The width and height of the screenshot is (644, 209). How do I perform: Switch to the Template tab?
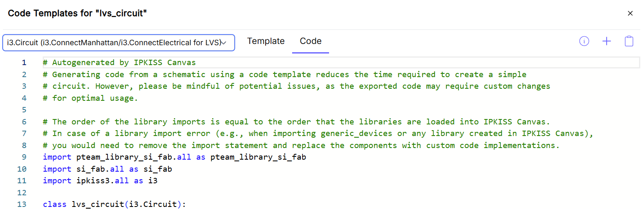click(266, 41)
